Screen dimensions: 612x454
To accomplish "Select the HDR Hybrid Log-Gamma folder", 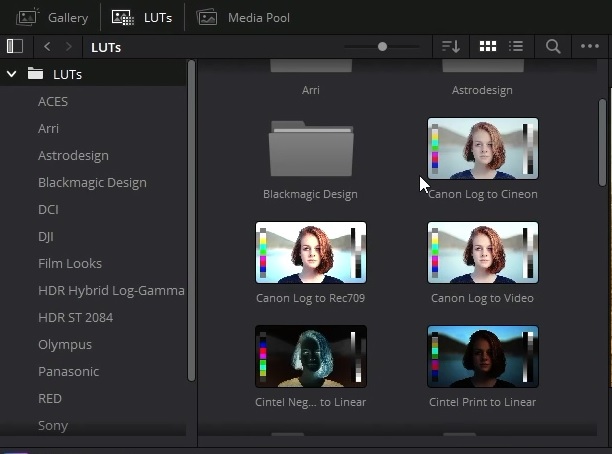I will coord(111,290).
